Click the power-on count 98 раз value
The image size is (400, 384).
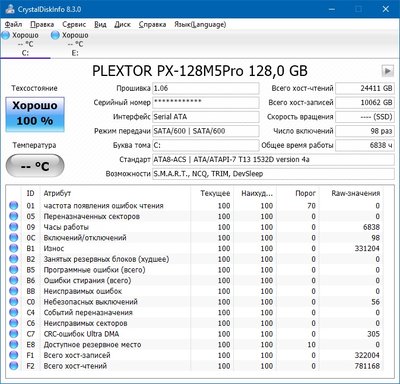(365, 131)
